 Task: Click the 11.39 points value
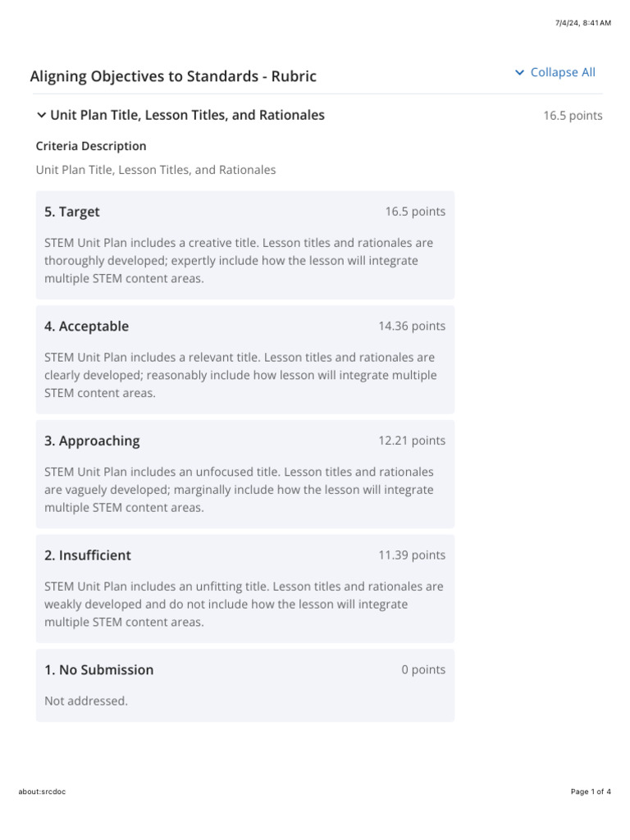pos(412,555)
